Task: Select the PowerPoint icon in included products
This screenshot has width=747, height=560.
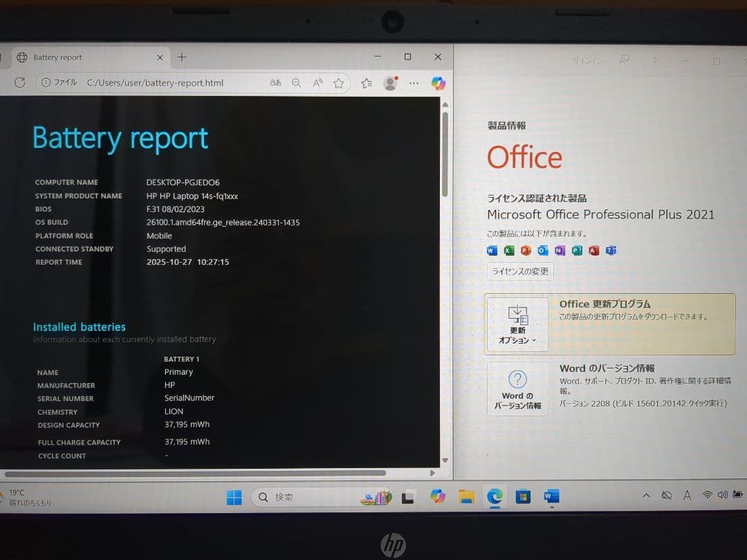Action: [526, 251]
